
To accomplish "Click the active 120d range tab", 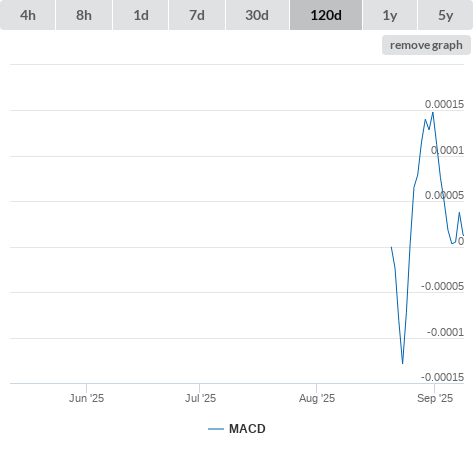I will click(x=326, y=15).
